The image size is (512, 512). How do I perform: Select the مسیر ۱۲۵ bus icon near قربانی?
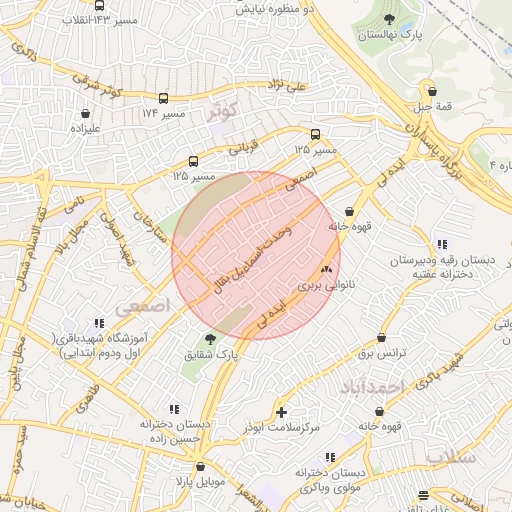(x=193, y=161)
